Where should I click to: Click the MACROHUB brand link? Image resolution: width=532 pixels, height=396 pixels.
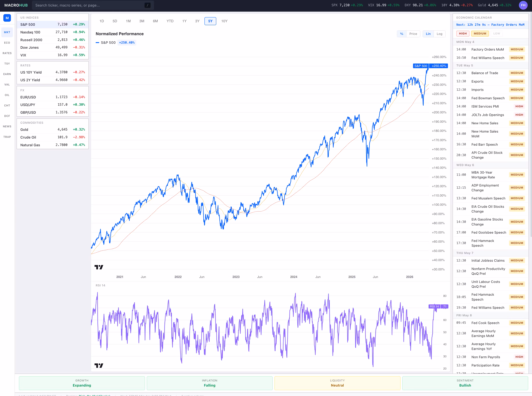point(16,5)
